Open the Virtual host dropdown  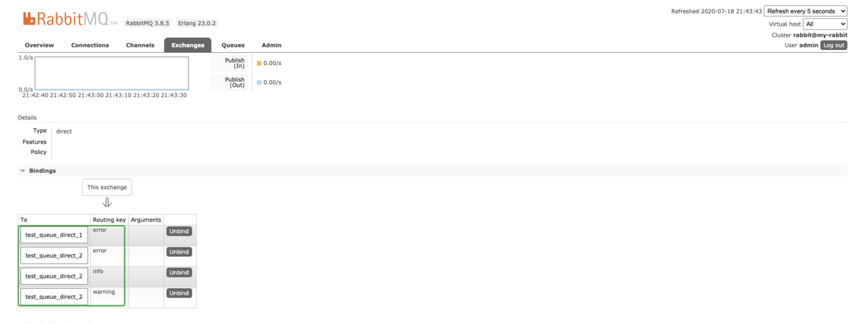(825, 24)
